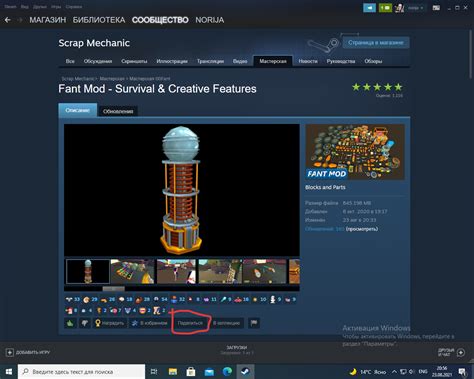Open БИБЛИОТЕКА in the top navigation
The width and height of the screenshot is (474, 379).
99,20
